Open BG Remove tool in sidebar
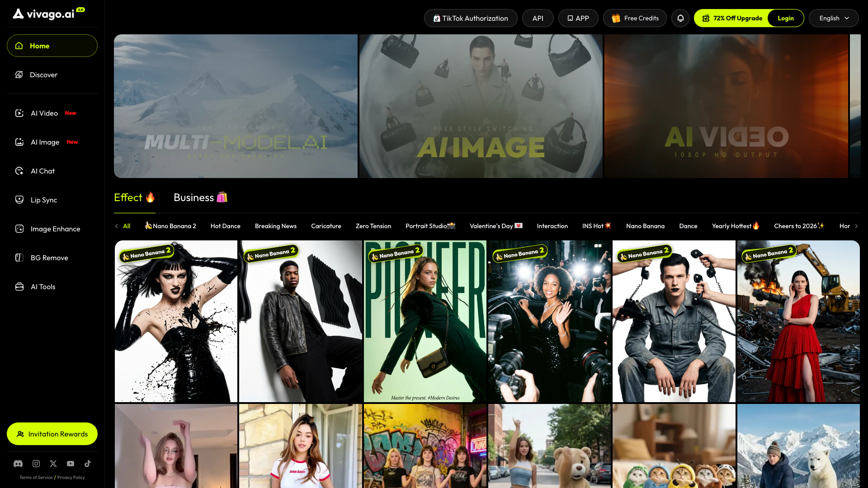 pos(49,258)
